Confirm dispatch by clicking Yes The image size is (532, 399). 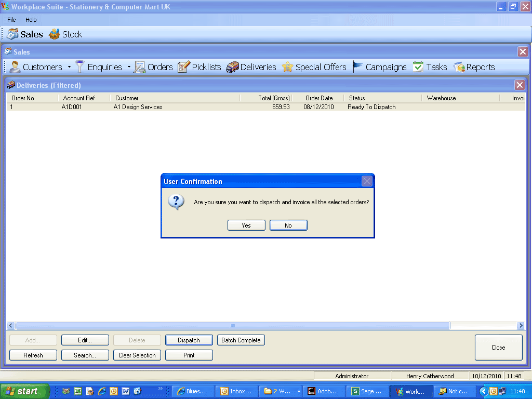tap(246, 225)
